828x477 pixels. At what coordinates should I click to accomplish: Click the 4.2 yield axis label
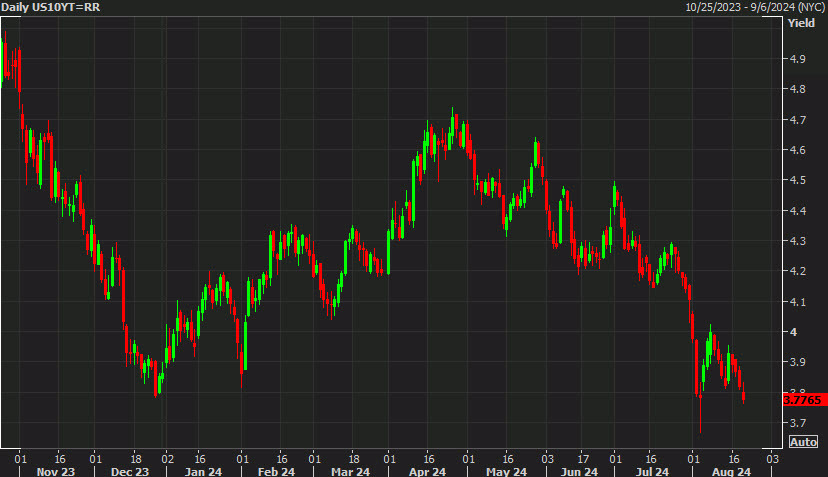click(797, 271)
